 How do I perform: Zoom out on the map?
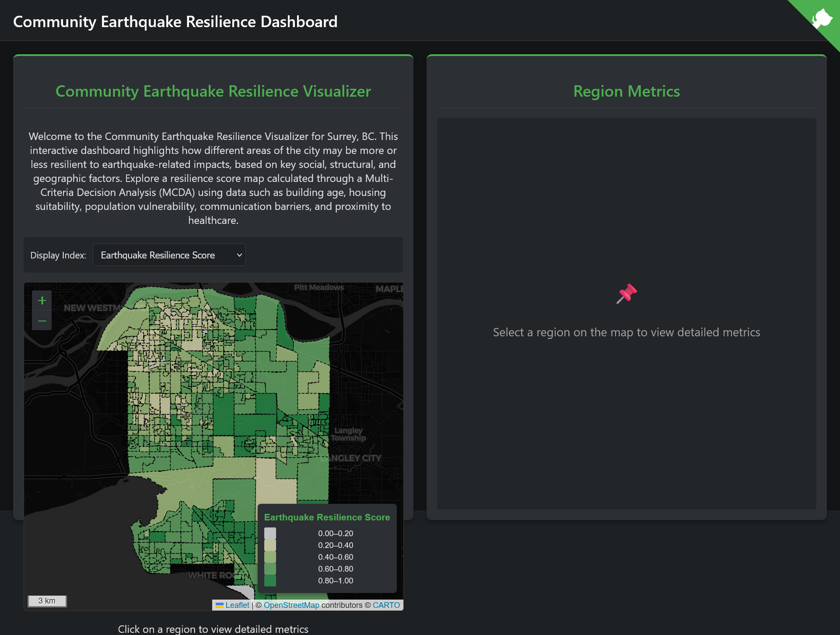point(42,321)
